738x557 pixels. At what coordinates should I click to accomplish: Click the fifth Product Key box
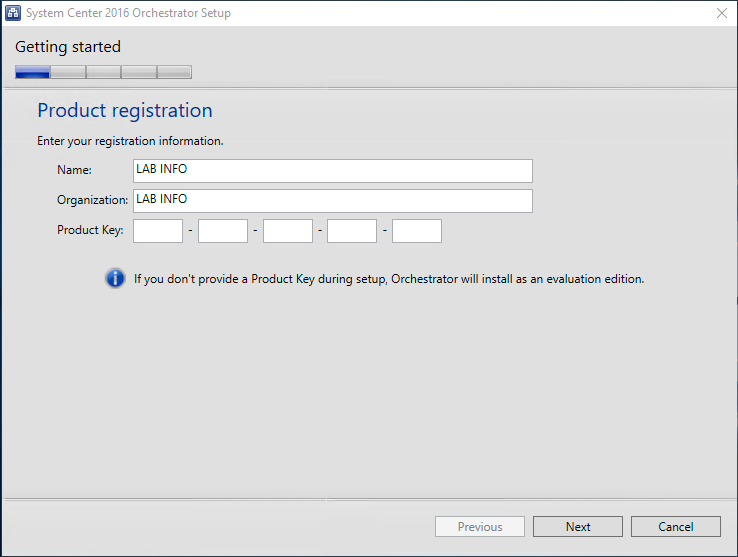tap(417, 231)
